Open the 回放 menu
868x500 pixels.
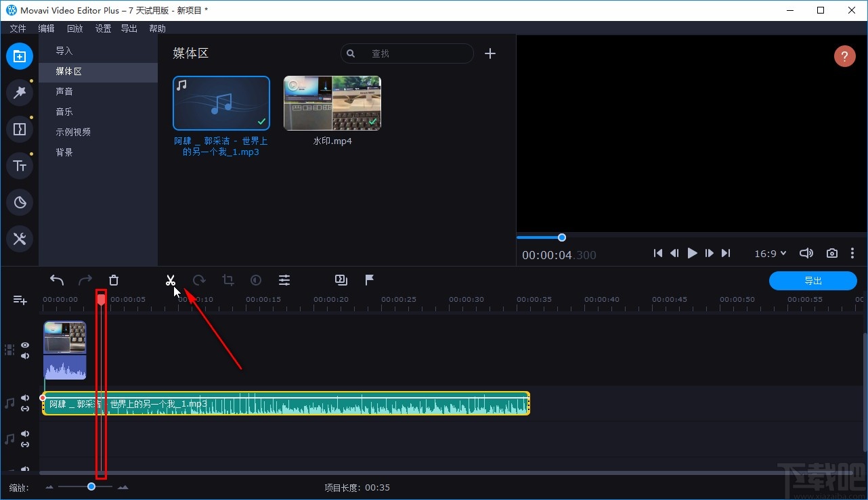click(74, 28)
